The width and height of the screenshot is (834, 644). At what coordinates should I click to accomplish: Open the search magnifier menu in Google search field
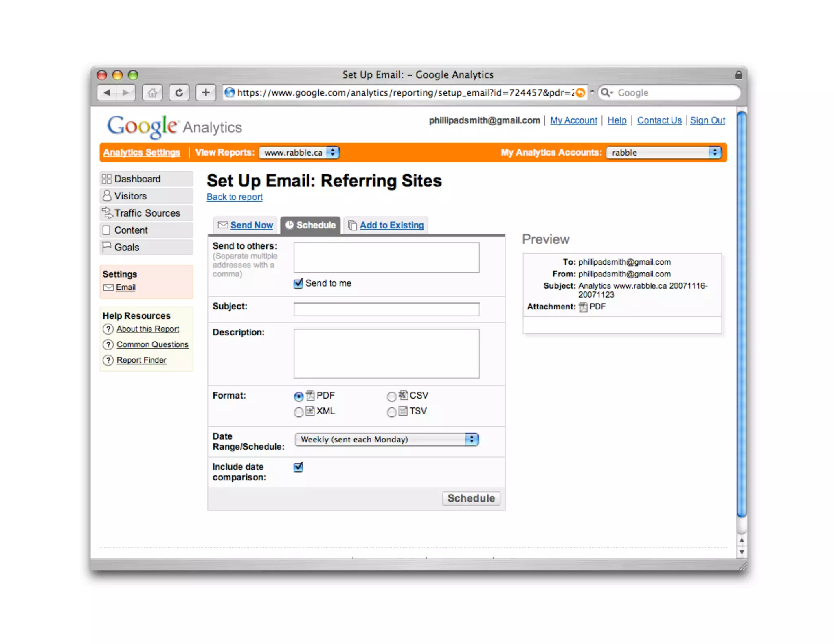tap(607, 93)
